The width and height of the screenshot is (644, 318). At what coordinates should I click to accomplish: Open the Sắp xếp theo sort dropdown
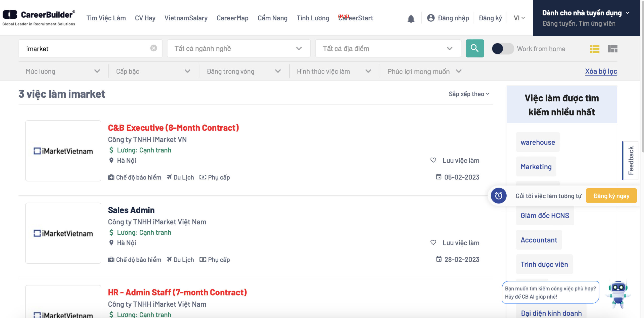coord(469,94)
